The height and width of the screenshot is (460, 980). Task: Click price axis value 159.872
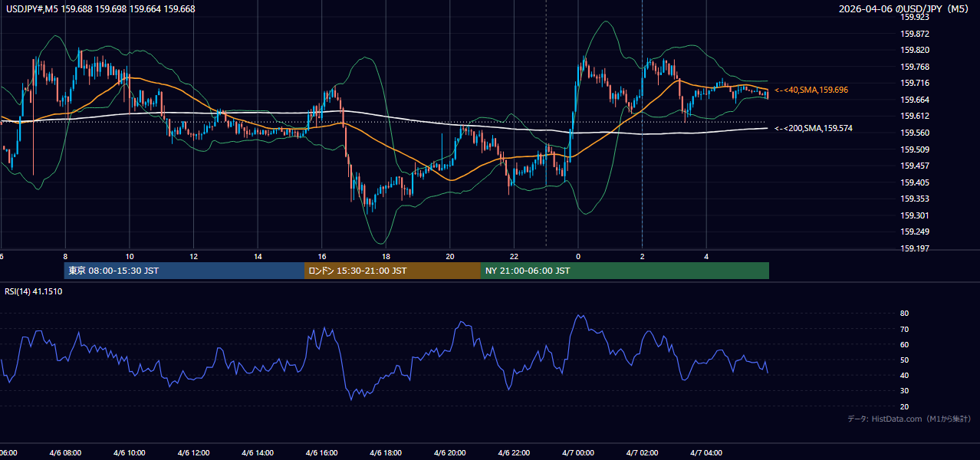click(916, 34)
